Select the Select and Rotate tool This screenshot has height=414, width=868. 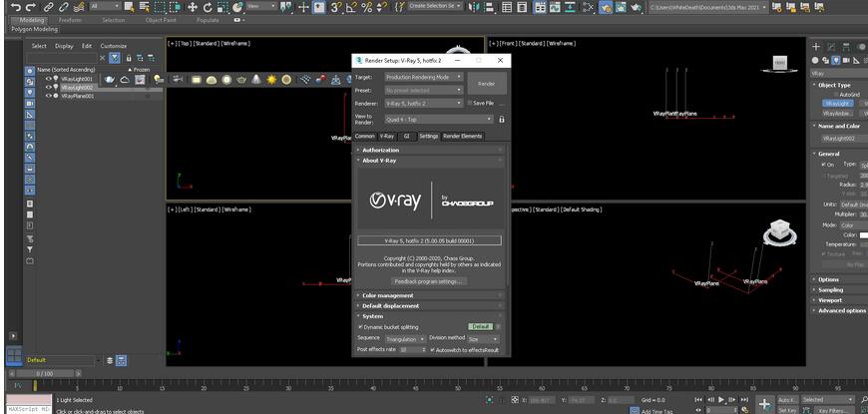click(209, 7)
